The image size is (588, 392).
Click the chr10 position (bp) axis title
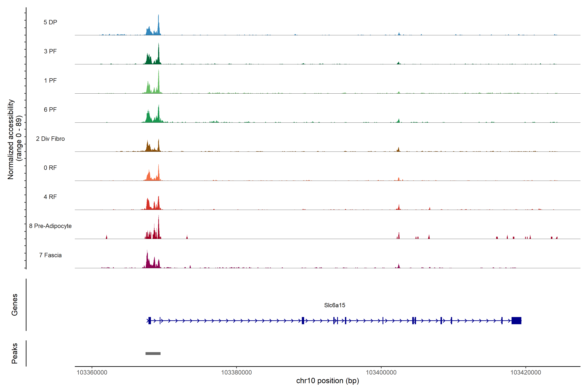[327, 381]
